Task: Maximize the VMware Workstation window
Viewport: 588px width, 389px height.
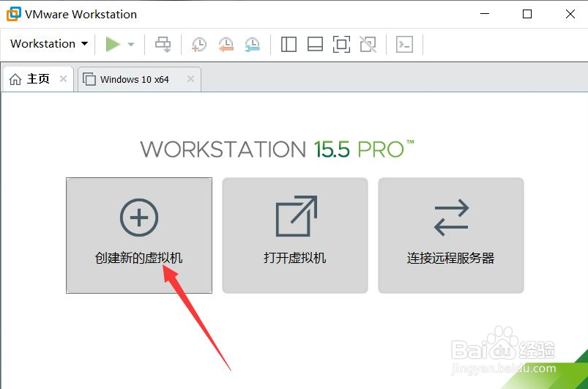Action: (x=527, y=14)
